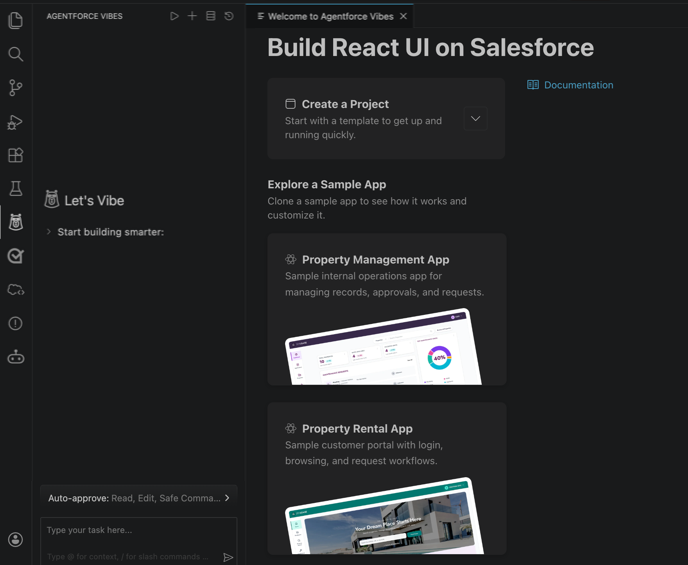Screen dimensions: 688x565
Task: Open the Source Control view
Action: pyautogui.click(x=15, y=88)
